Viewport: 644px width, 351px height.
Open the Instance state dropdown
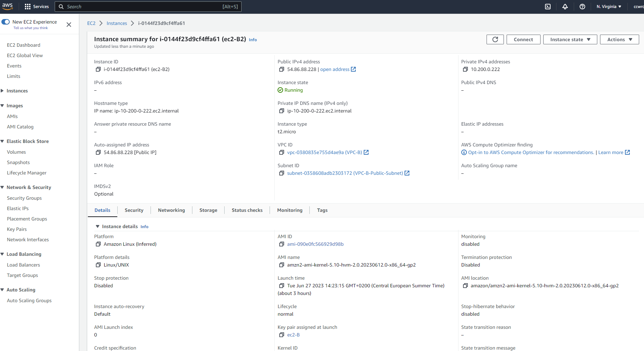570,39
